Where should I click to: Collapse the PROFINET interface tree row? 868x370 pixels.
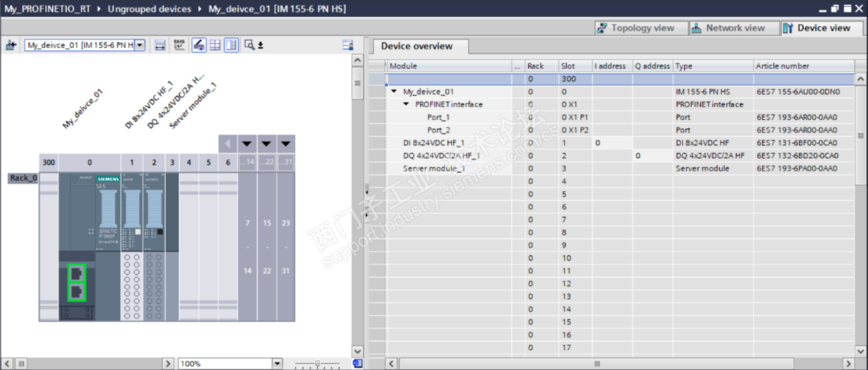point(407,105)
